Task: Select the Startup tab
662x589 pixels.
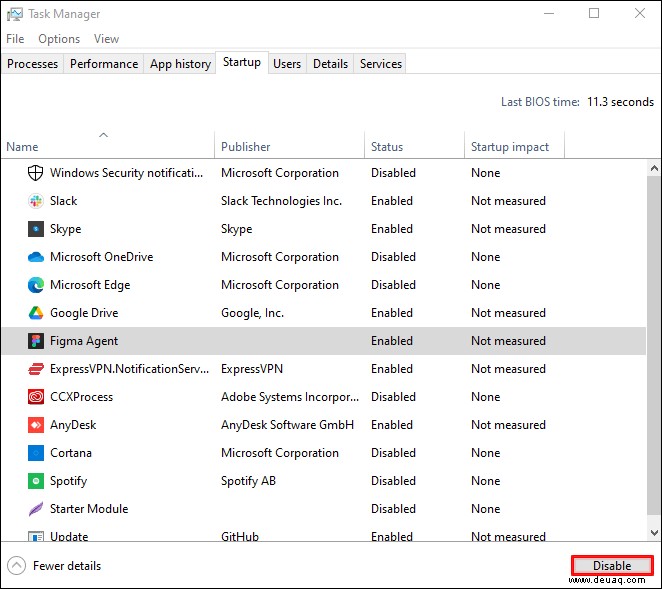Action: (242, 62)
